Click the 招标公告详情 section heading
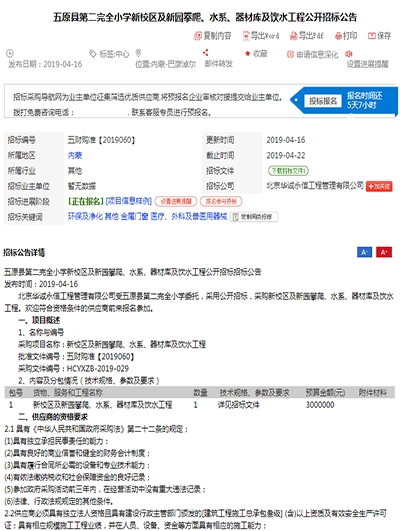 pyautogui.click(x=24, y=252)
